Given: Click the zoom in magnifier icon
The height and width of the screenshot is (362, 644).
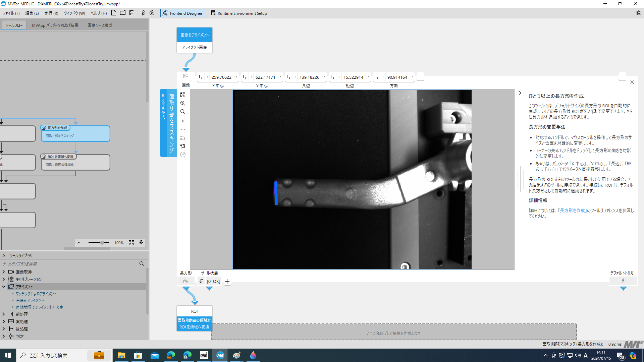Looking at the screenshot, I should pos(183,103).
